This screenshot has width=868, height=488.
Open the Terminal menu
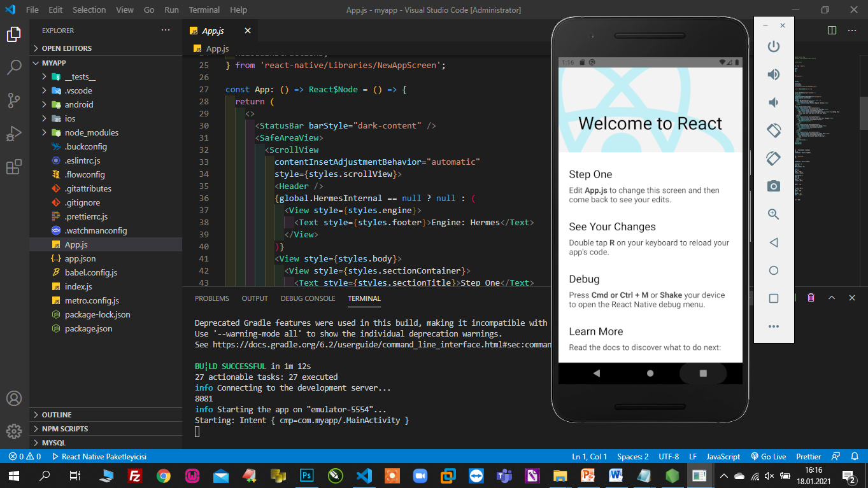coord(204,10)
